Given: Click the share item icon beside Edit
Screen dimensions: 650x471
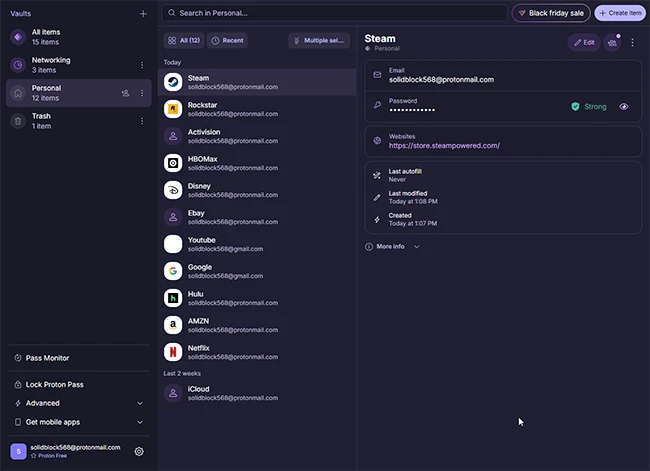Looking at the screenshot, I should pyautogui.click(x=612, y=42).
